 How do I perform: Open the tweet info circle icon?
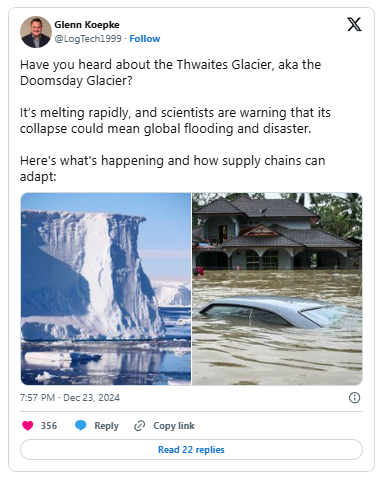(354, 397)
